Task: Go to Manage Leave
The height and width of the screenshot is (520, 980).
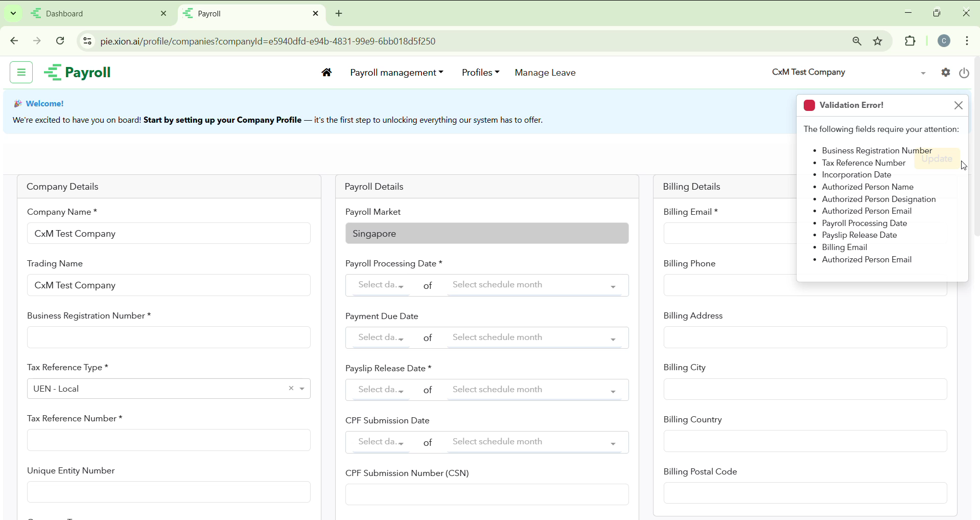Action: coord(545,73)
